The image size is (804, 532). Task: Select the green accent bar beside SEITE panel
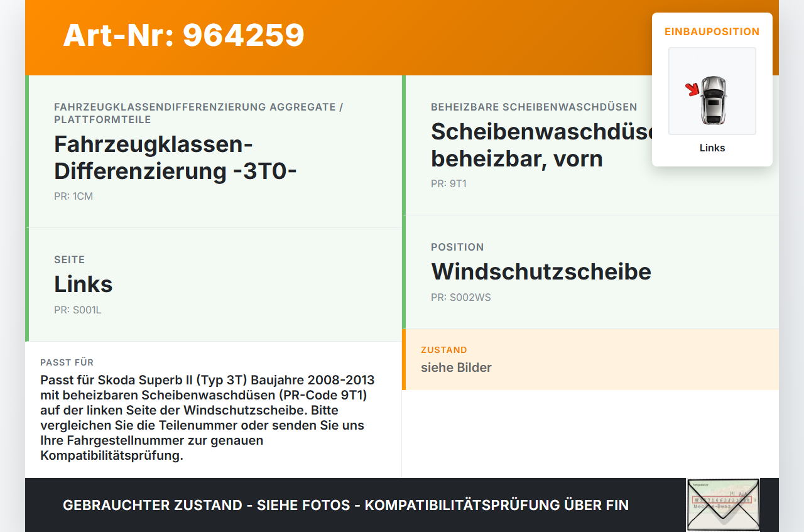click(26, 284)
